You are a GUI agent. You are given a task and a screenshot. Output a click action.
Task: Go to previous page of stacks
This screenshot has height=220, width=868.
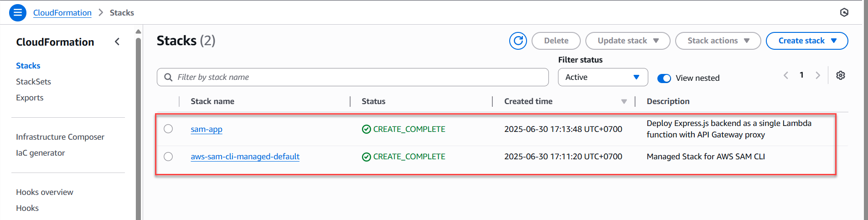pos(785,75)
